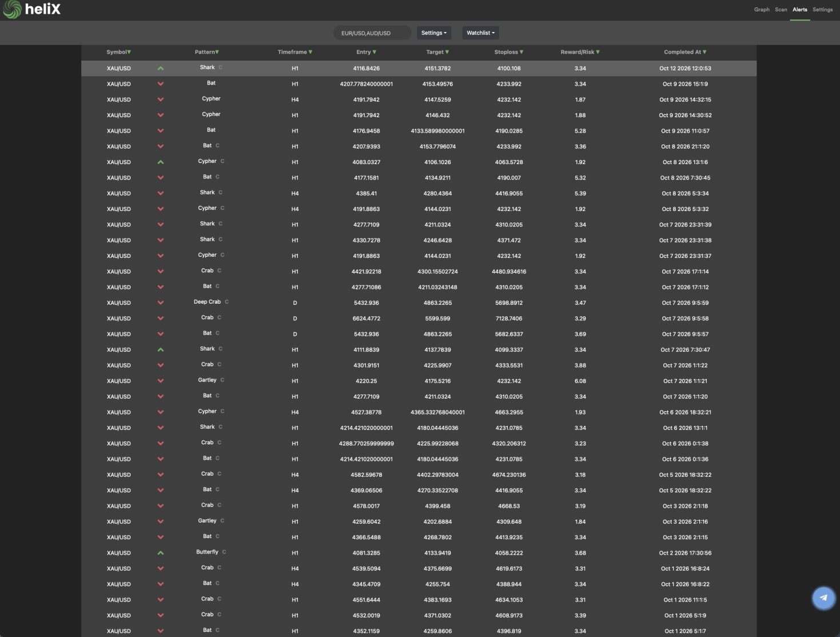Click entry value 4081.3285

click(x=367, y=553)
